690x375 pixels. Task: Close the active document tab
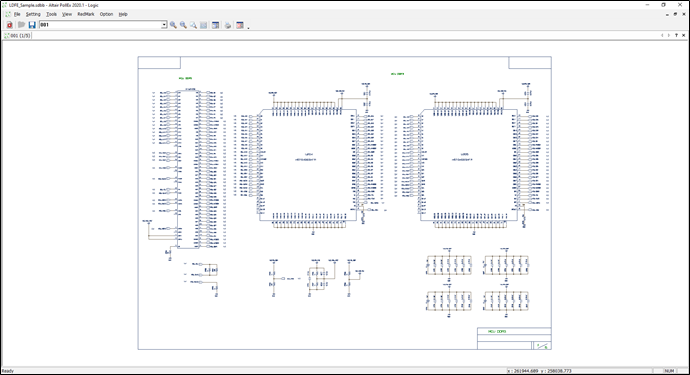(683, 35)
